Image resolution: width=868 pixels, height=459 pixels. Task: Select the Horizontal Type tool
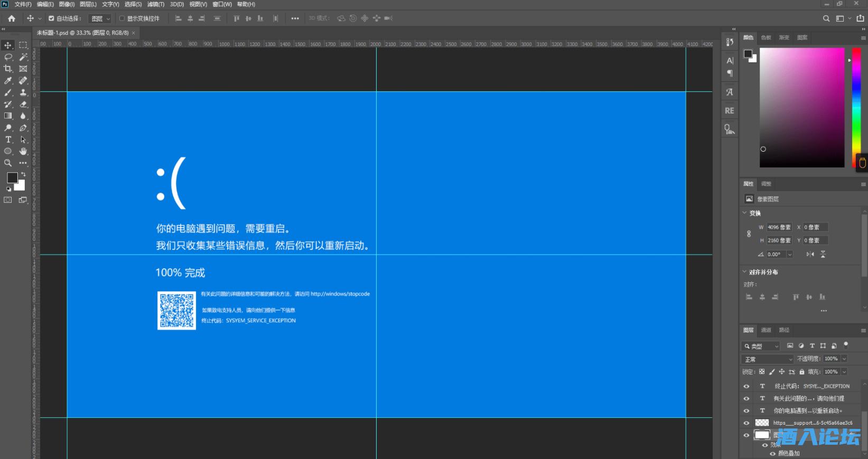point(8,139)
